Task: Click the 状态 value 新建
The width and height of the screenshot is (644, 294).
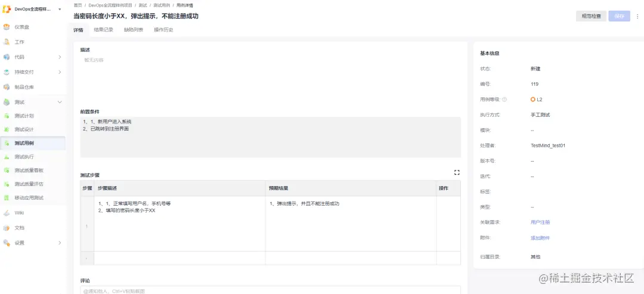Action: tap(535, 69)
